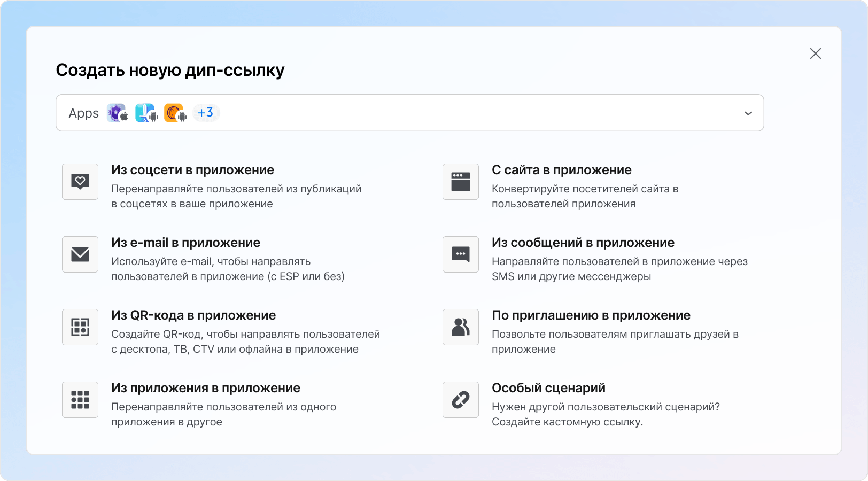Click the website browser window icon

click(x=461, y=182)
